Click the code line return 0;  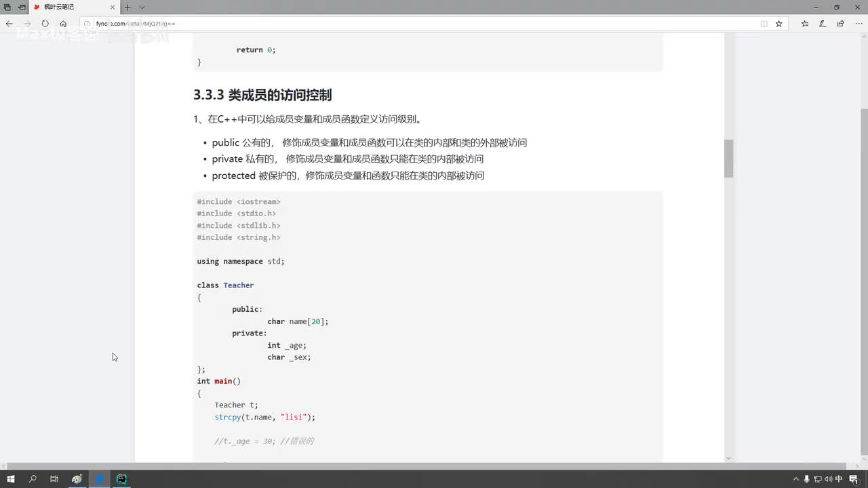[x=256, y=49]
